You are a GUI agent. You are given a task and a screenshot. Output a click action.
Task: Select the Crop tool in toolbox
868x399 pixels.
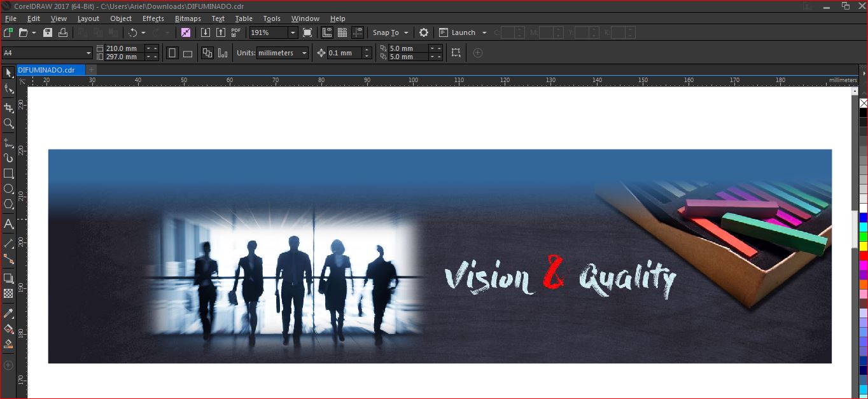8,108
